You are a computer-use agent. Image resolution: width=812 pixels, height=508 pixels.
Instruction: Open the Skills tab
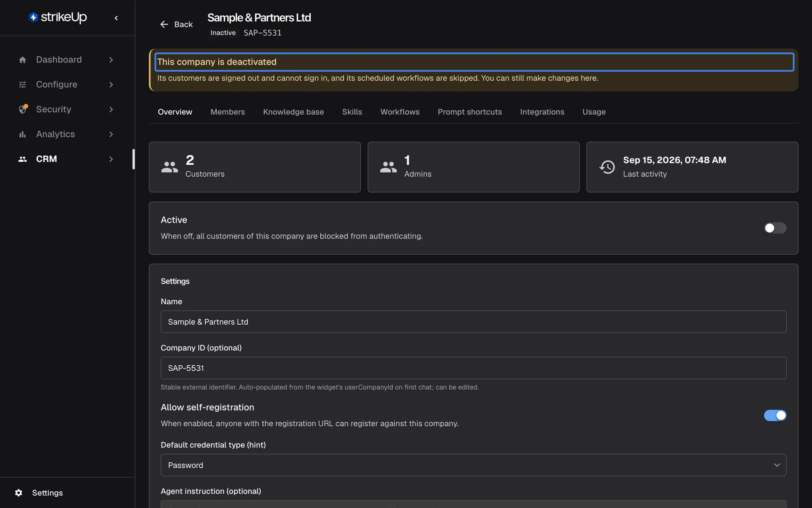(352, 112)
